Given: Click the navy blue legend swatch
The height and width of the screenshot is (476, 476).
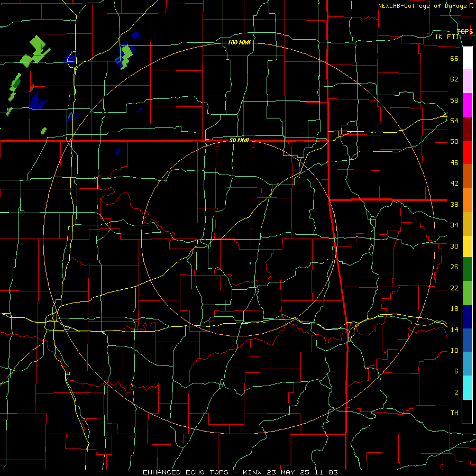Looking at the screenshot, I should point(467,317).
